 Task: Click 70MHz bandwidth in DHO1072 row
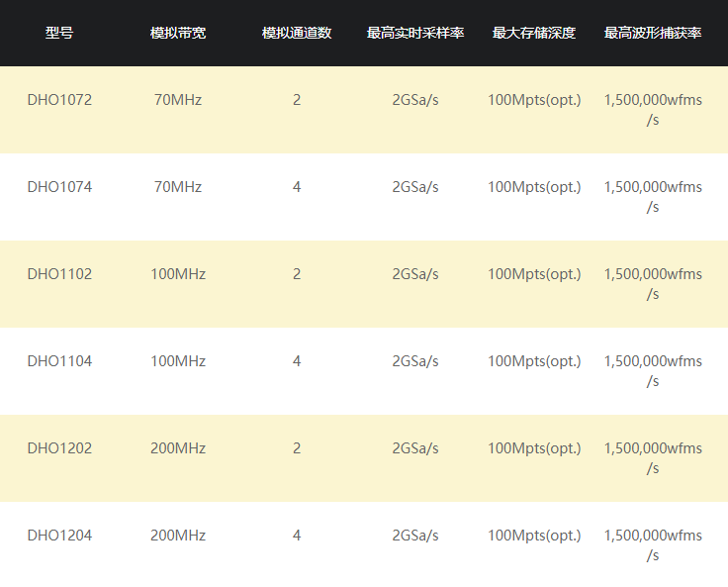coord(178,100)
